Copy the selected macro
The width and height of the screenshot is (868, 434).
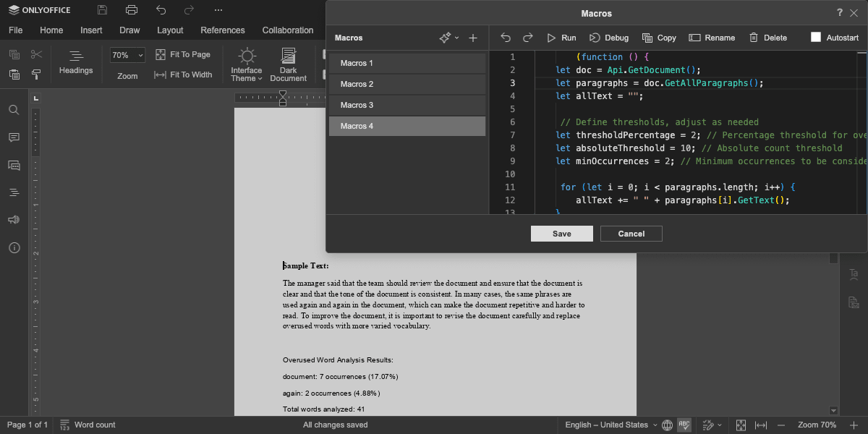(x=659, y=38)
